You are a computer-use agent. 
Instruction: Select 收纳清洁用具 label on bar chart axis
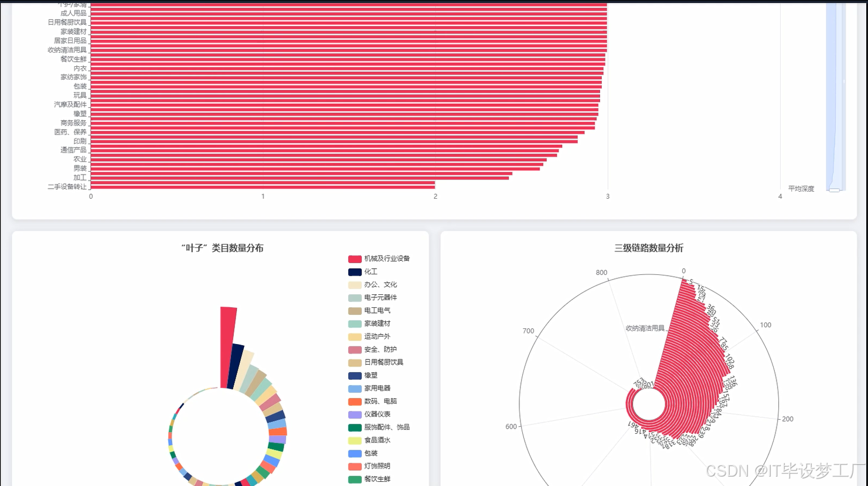tap(67, 50)
